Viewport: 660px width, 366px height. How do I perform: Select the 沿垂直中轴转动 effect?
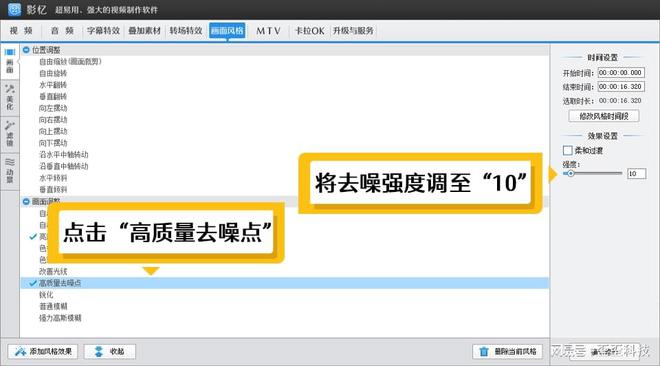(x=64, y=166)
